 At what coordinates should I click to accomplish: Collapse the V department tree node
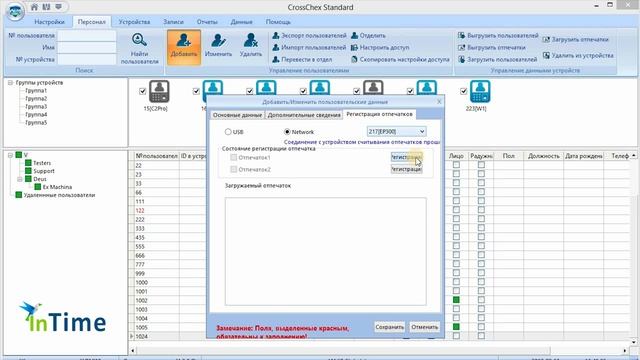click(x=11, y=155)
